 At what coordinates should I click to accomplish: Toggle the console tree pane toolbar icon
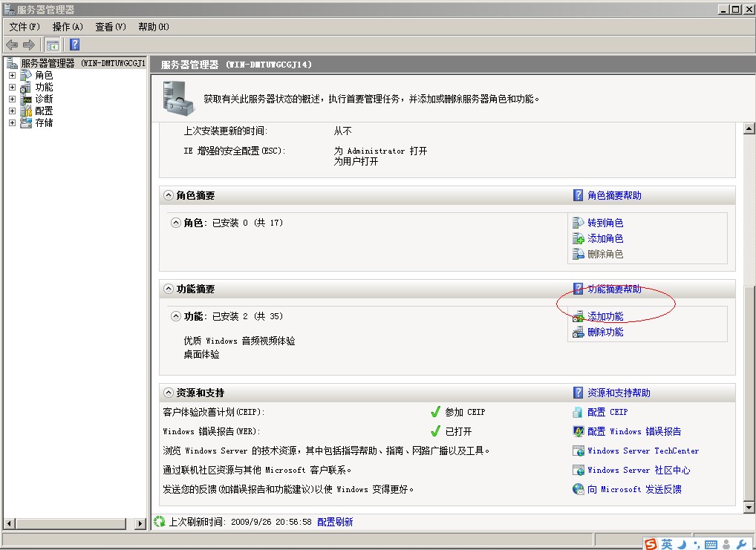pos(52,45)
